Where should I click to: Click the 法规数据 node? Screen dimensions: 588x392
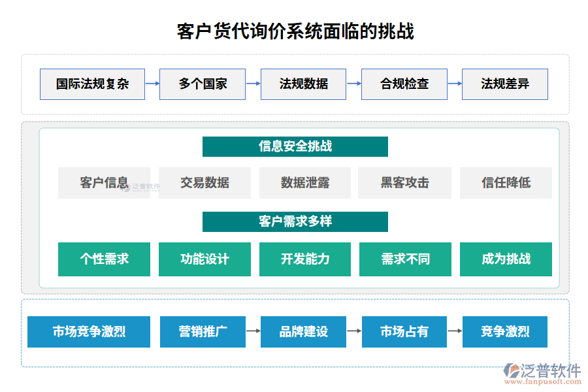click(304, 84)
